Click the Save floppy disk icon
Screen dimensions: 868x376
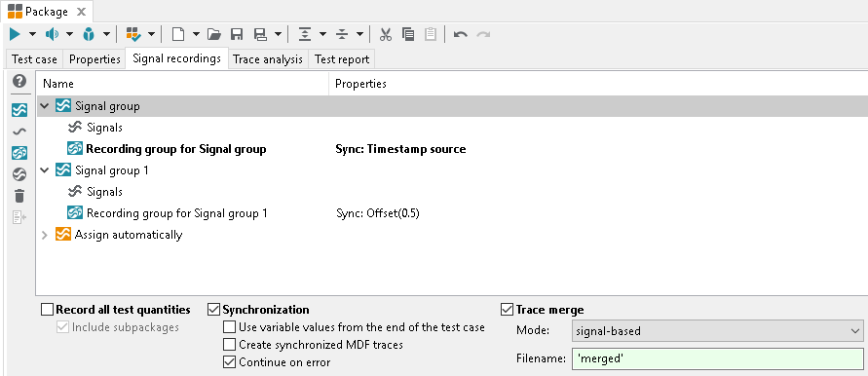click(x=237, y=35)
